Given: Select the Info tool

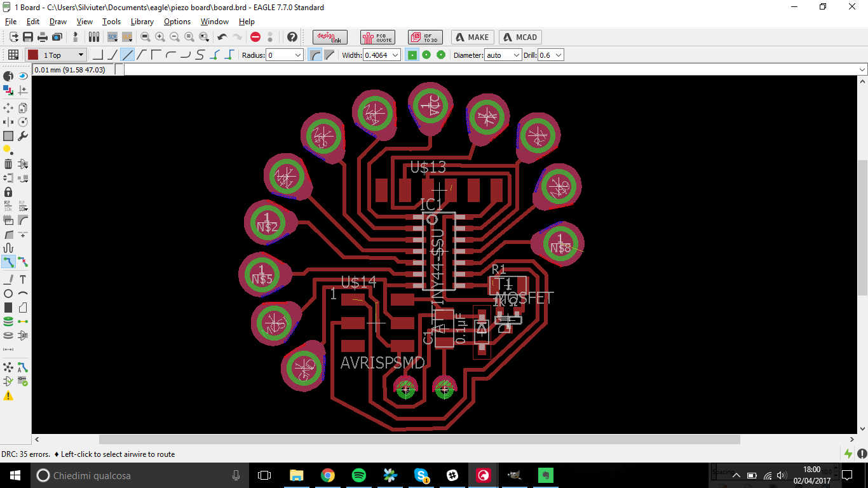Looking at the screenshot, I should [8, 76].
